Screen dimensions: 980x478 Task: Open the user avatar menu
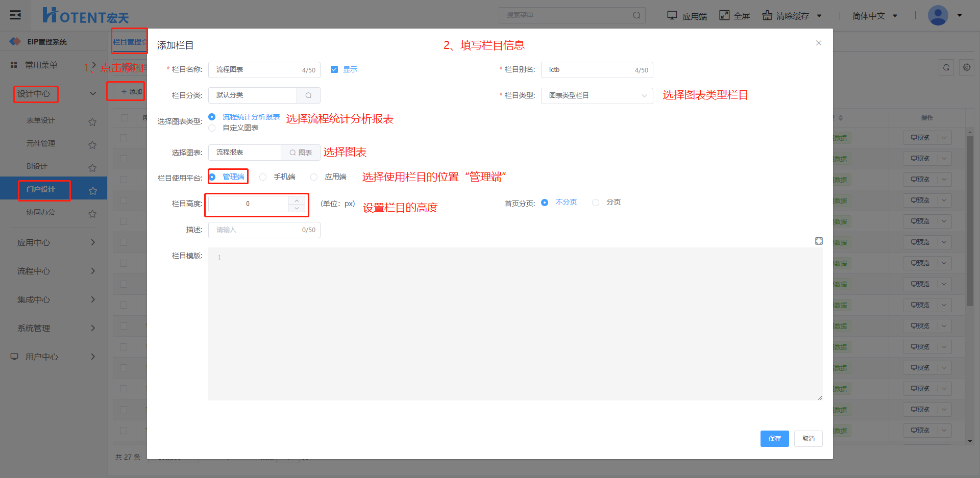[x=938, y=15]
